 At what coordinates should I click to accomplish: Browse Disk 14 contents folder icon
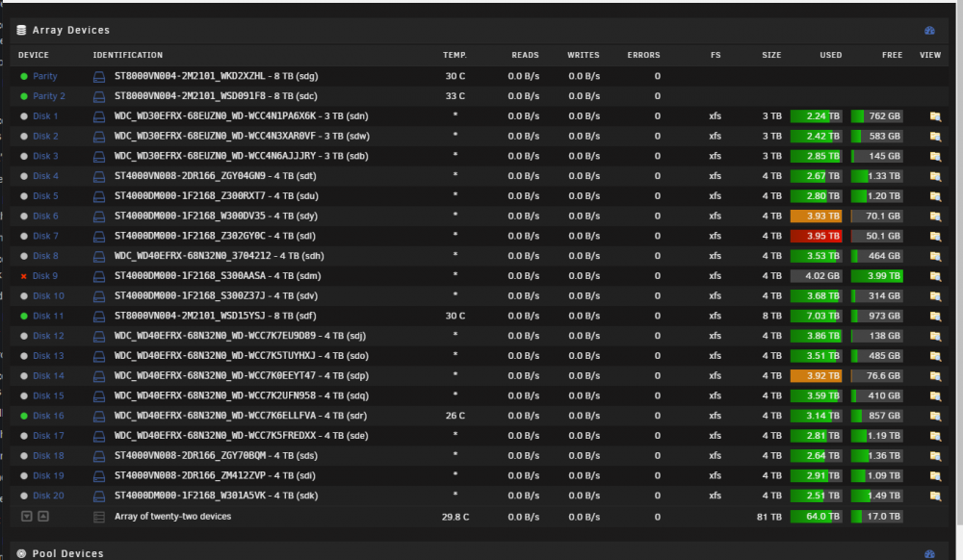pyautogui.click(x=935, y=376)
